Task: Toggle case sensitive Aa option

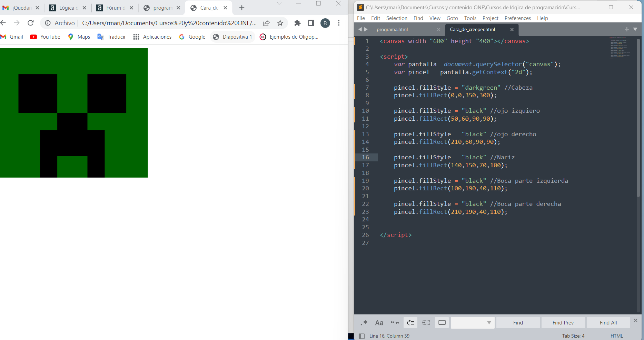Action: [379, 323]
